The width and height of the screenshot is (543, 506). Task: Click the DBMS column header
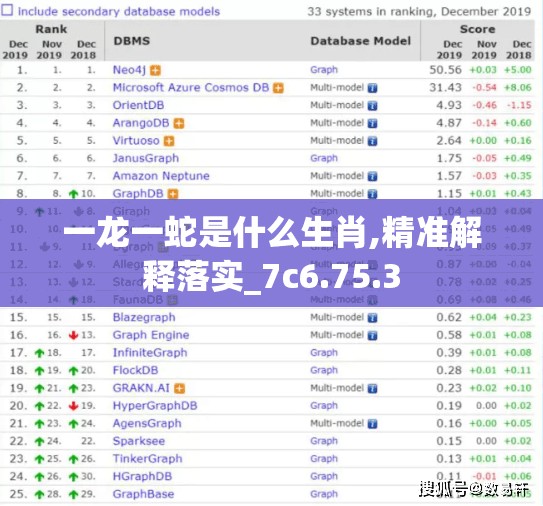pyautogui.click(x=132, y=41)
